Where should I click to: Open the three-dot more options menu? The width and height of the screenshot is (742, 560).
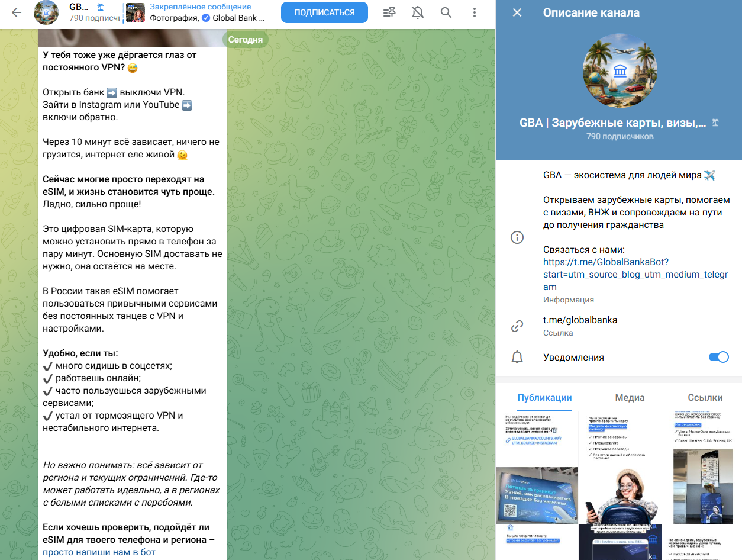point(475,12)
